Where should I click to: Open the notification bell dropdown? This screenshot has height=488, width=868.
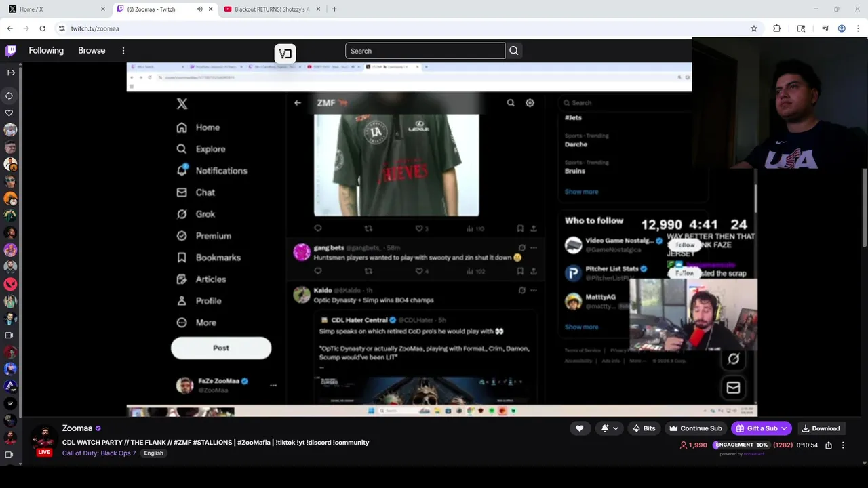[610, 428]
